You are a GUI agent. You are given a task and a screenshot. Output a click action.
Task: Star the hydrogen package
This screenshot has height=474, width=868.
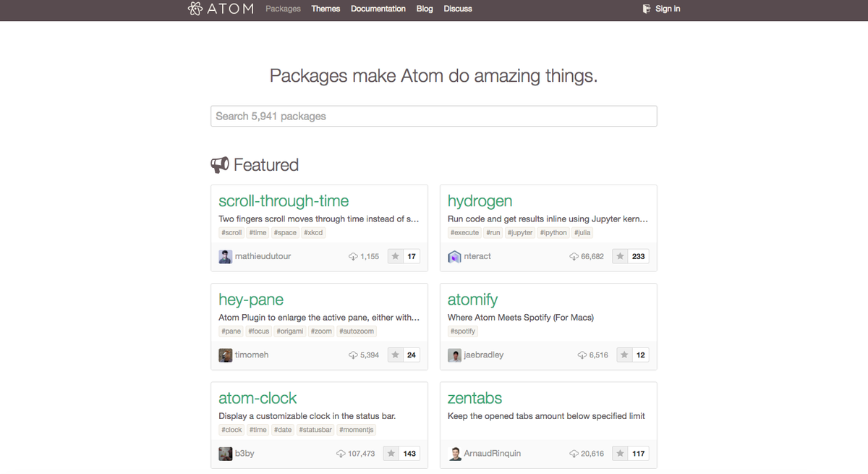click(x=621, y=255)
